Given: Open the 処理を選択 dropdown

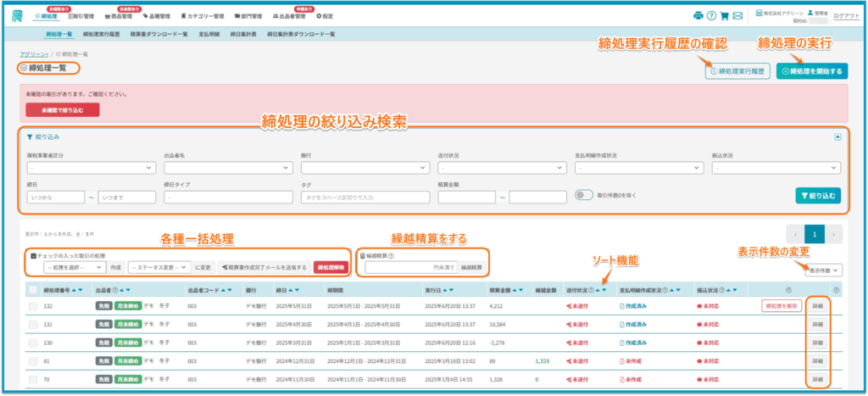Looking at the screenshot, I should coord(73,267).
